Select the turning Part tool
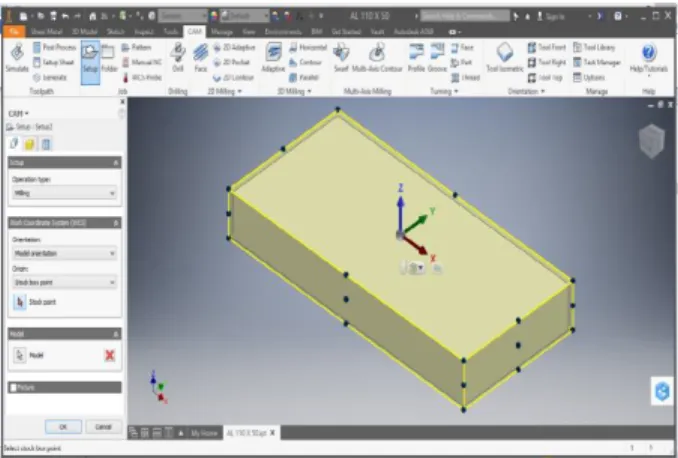 pos(461,62)
